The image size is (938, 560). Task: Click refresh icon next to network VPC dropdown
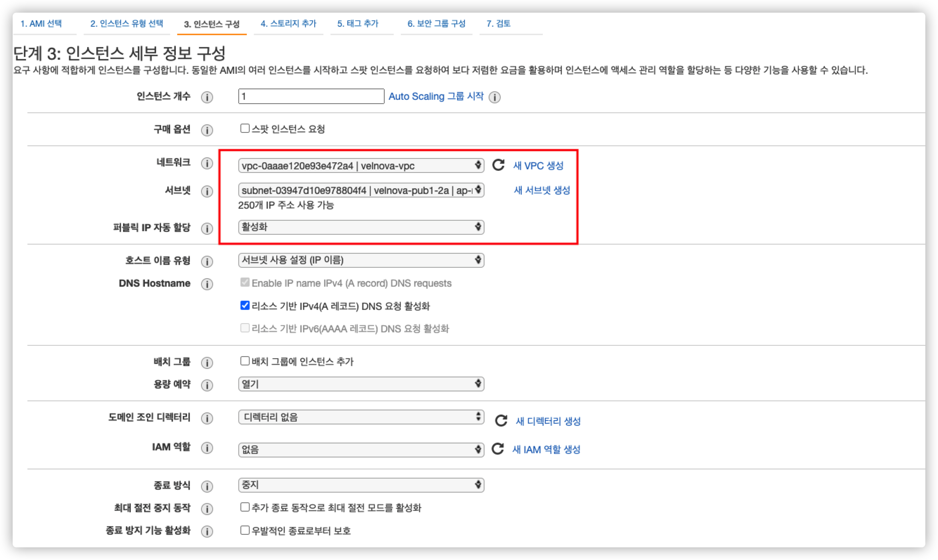tap(498, 165)
